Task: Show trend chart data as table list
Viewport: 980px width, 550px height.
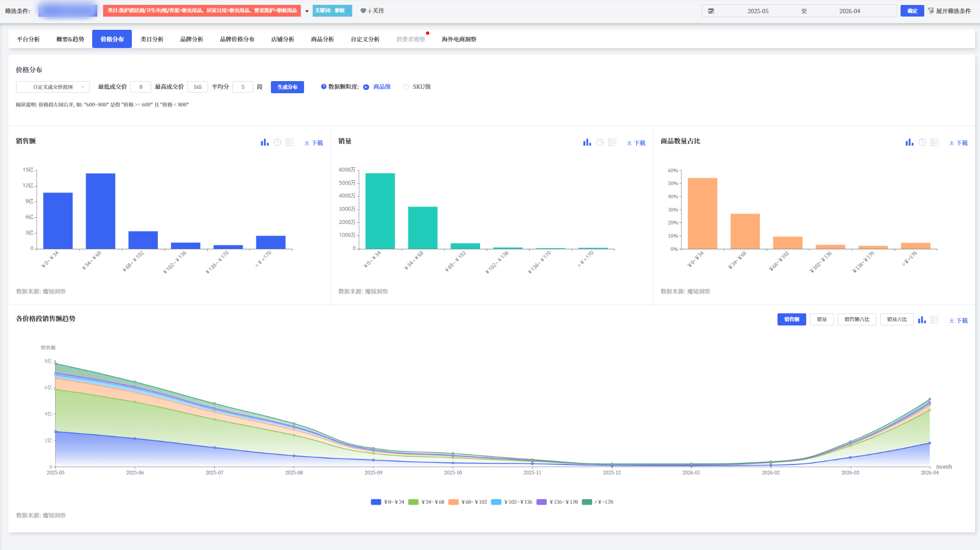Action: tap(934, 320)
